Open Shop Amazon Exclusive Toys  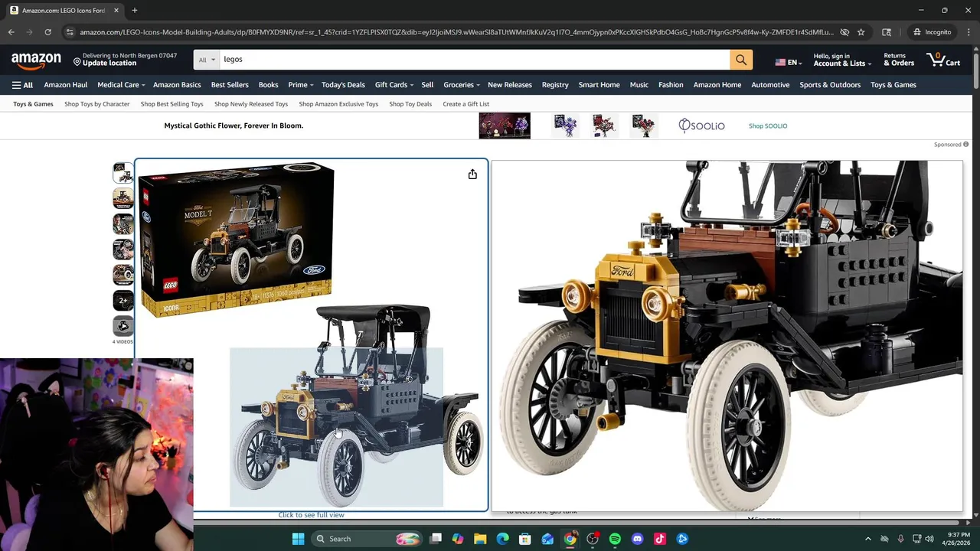point(338,104)
